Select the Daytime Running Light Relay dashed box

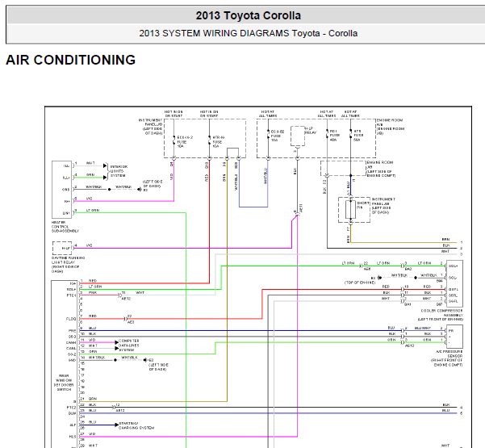pos(62,248)
